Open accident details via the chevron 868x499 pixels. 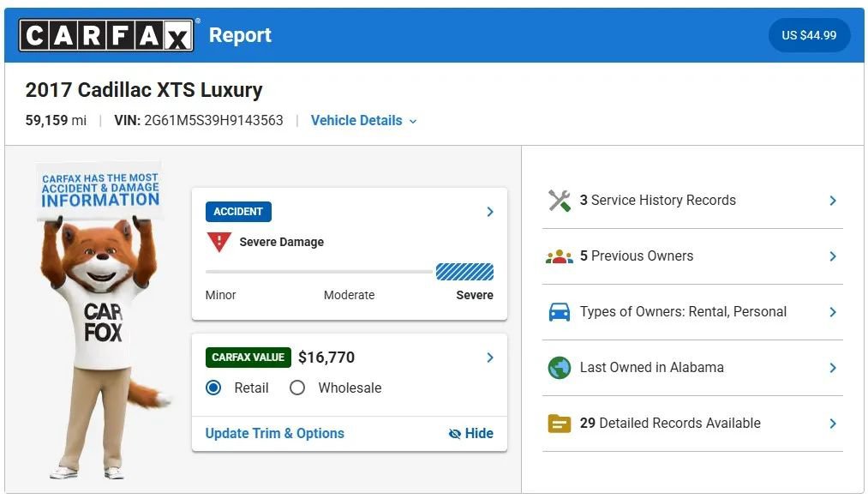point(490,212)
